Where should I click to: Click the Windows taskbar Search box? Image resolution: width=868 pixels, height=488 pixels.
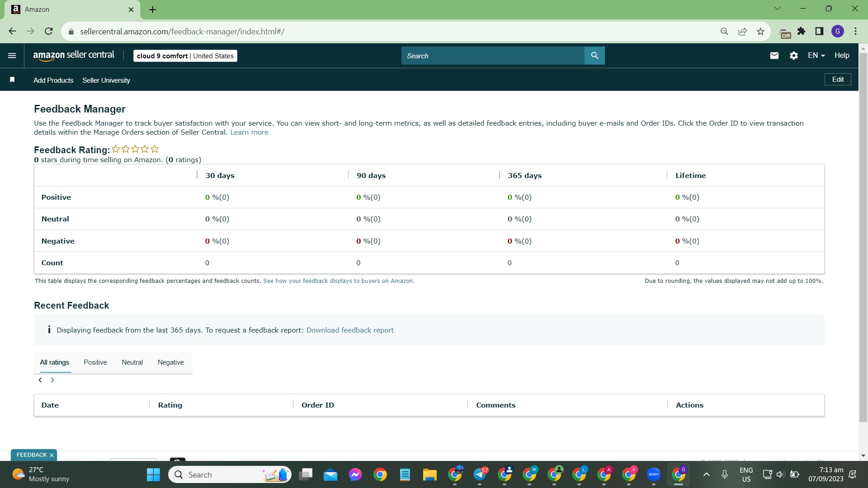pyautogui.click(x=230, y=474)
